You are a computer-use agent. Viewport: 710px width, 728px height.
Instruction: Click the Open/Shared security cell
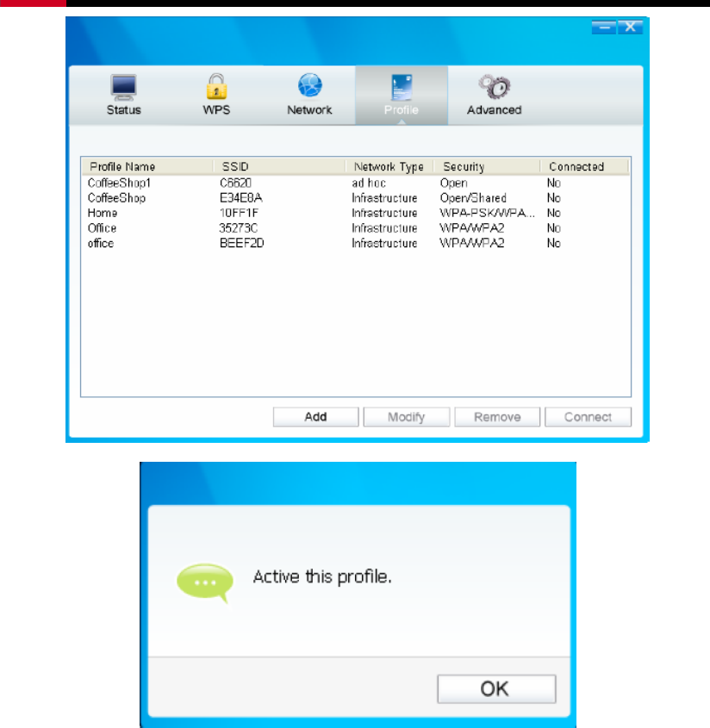click(473, 198)
